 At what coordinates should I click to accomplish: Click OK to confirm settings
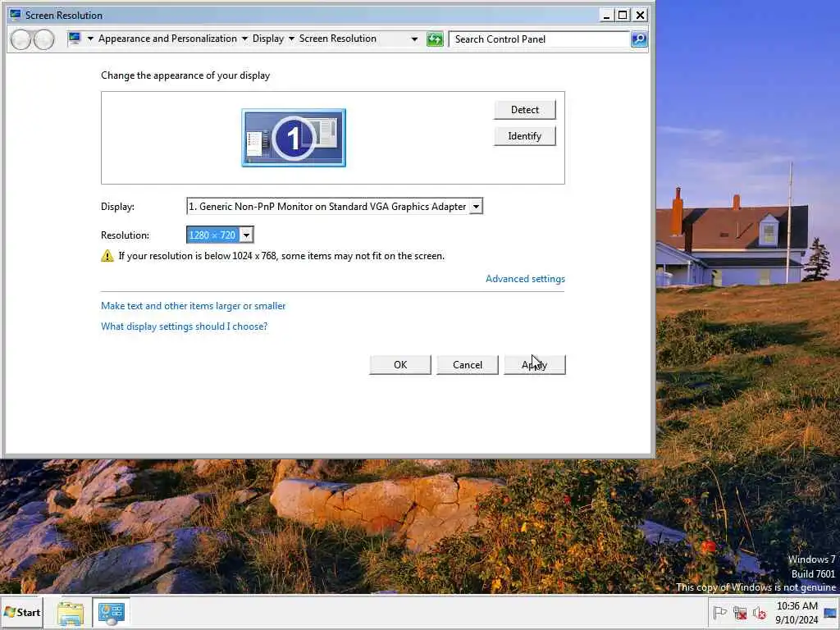coord(400,365)
